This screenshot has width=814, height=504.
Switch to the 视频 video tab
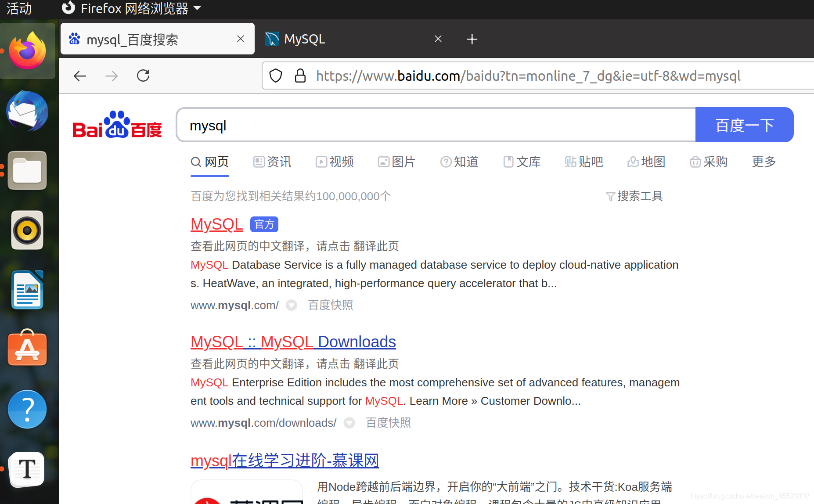tap(335, 162)
